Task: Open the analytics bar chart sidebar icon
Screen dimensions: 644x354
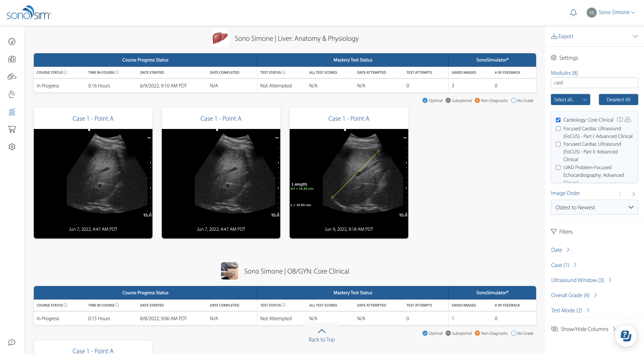Action: pos(12,112)
